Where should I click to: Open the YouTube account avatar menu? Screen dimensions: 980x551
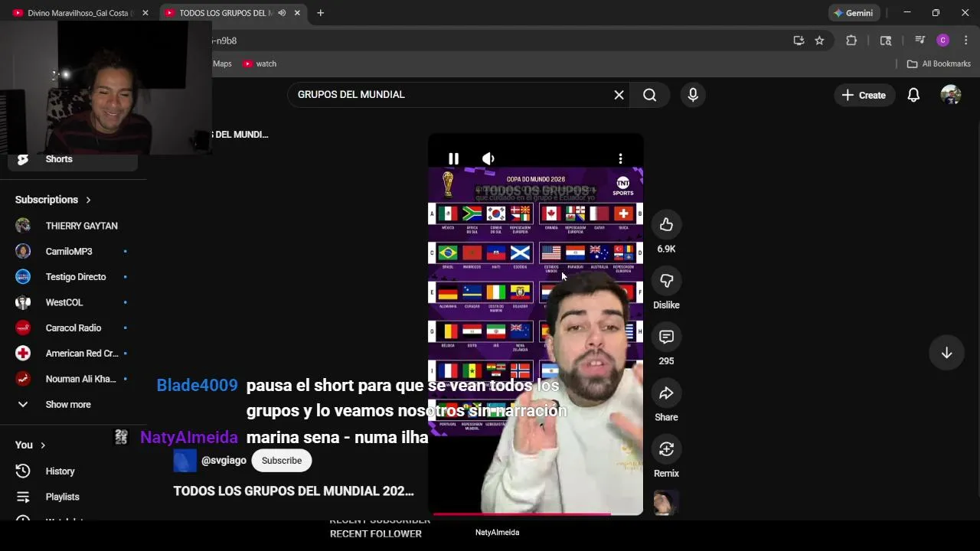click(x=950, y=95)
